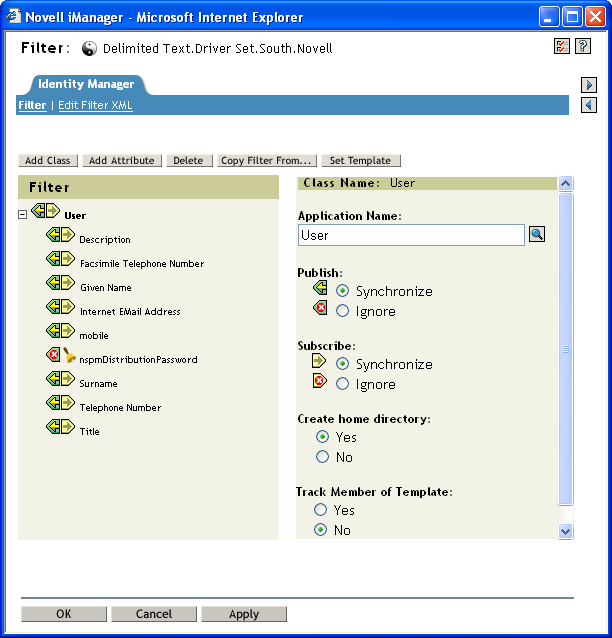This screenshot has width=612, height=638.
Task: Choose No for Create home directory
Action: [x=322, y=457]
